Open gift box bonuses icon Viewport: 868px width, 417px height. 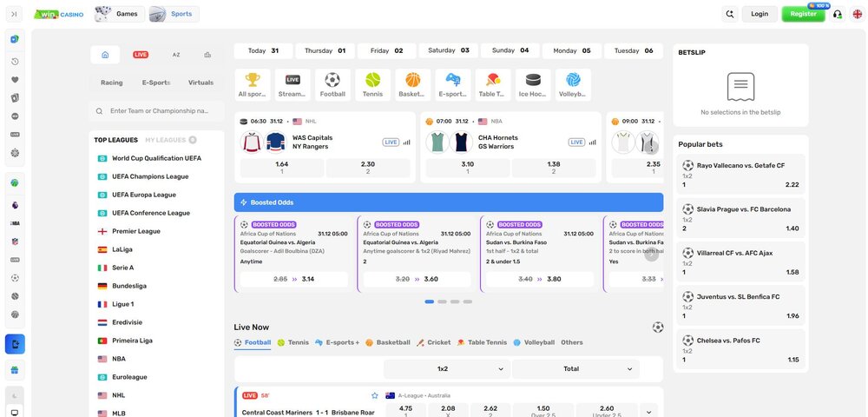click(15, 370)
